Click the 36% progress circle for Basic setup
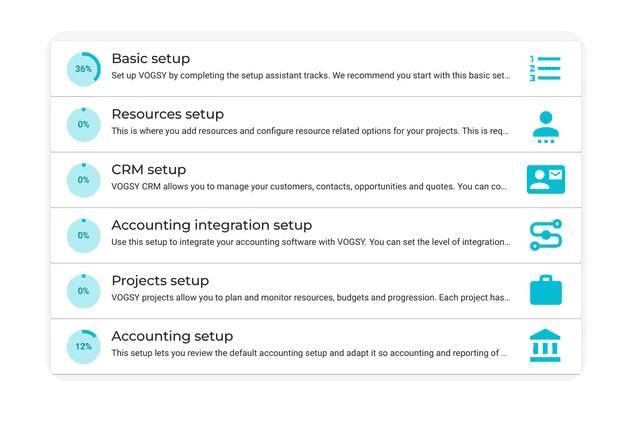The height and width of the screenshot is (422, 630). point(84,69)
